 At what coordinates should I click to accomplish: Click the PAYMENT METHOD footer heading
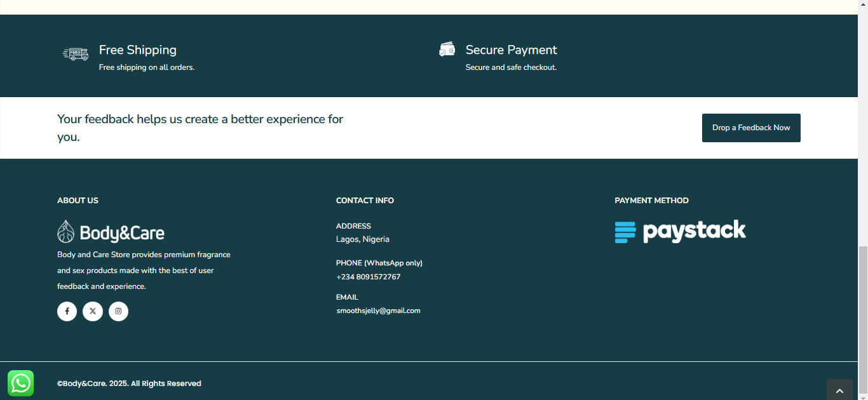pos(651,201)
